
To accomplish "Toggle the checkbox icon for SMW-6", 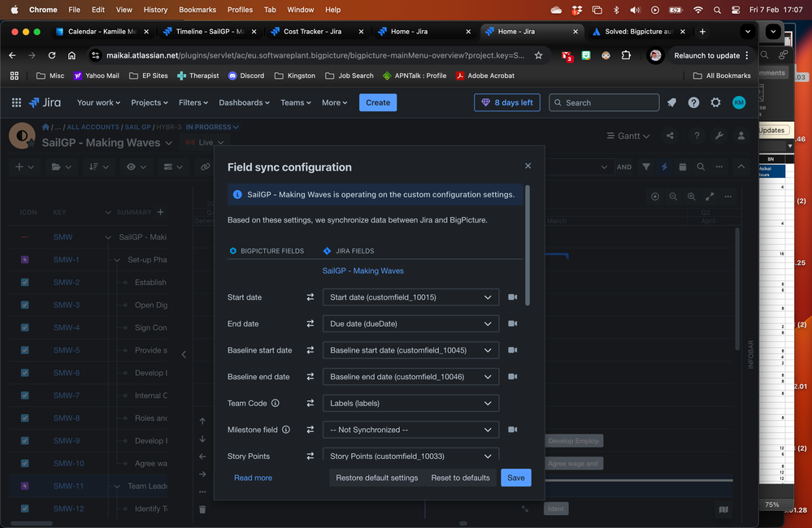I will click(25, 373).
